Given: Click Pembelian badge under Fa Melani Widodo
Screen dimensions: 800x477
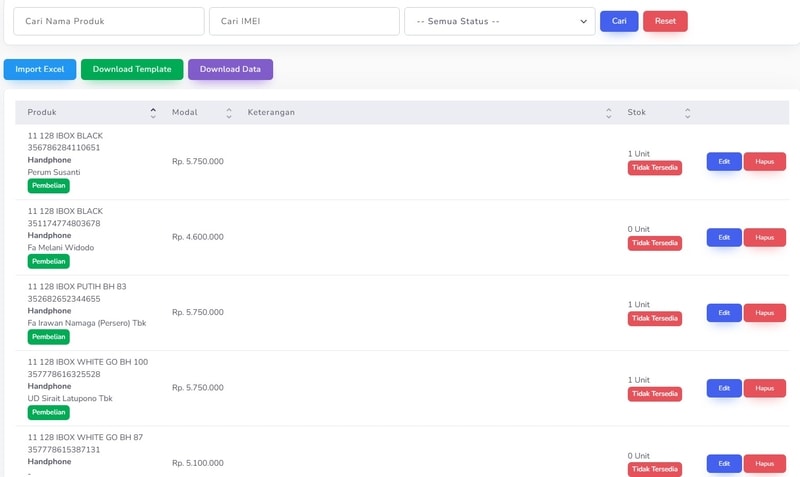Looking at the screenshot, I should pos(48,261).
